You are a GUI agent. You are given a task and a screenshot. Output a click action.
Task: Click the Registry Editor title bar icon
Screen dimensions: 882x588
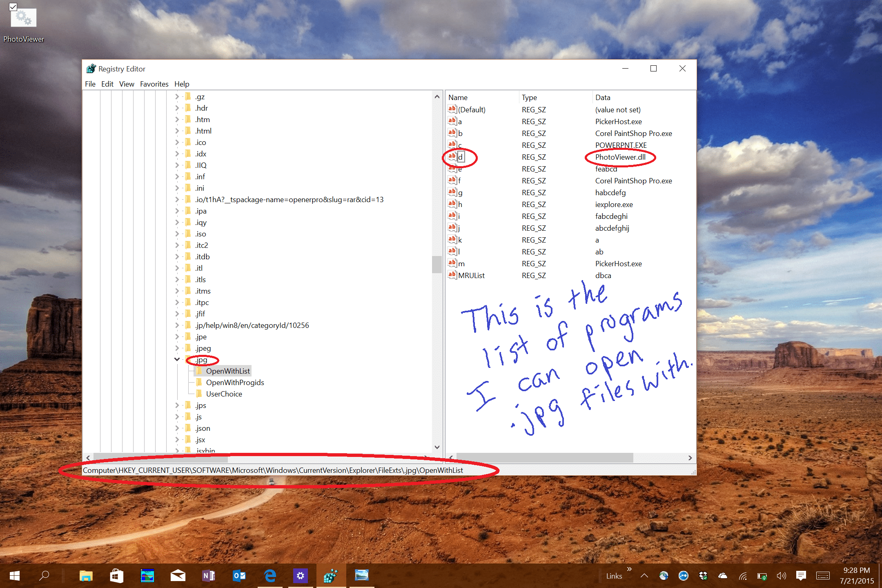(91, 69)
